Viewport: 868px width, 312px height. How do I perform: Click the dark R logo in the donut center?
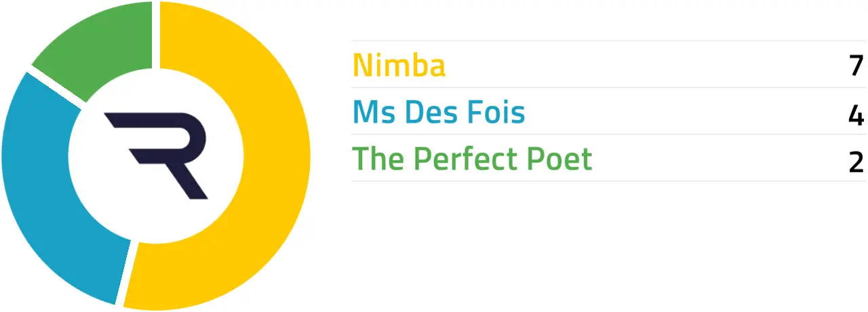click(156, 155)
